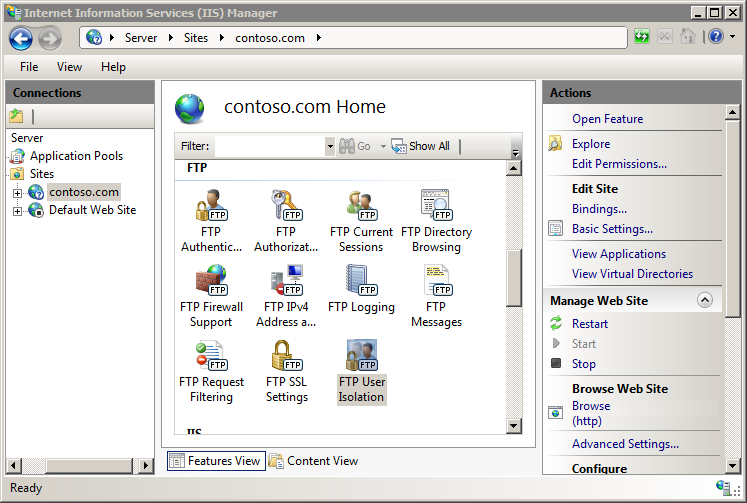Click the green Refresh page icon
Screen dimensions: 747x503
(642, 36)
